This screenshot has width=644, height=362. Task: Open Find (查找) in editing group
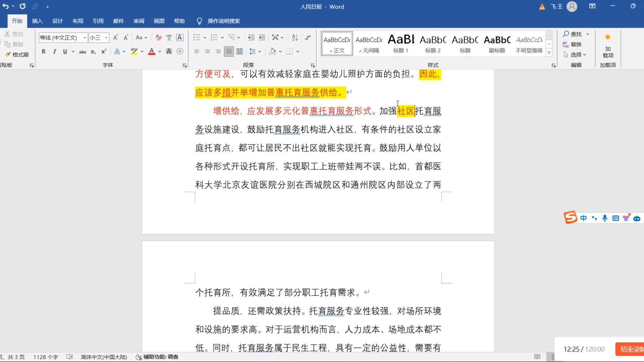coord(573,34)
